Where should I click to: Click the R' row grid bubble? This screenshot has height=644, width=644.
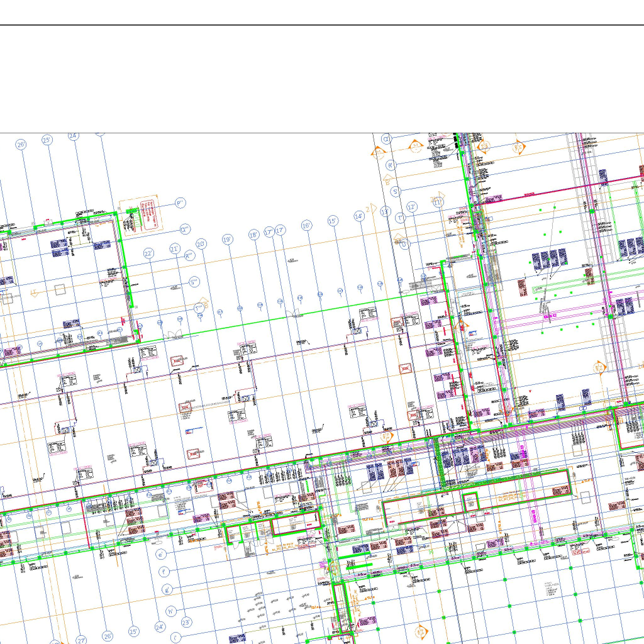(x=391, y=165)
